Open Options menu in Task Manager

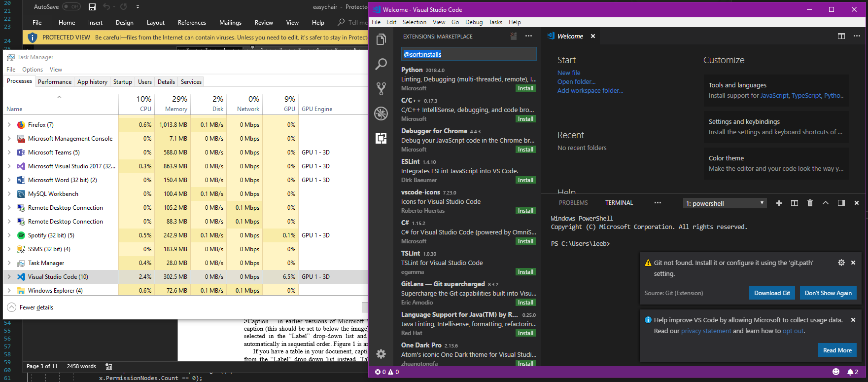33,70
